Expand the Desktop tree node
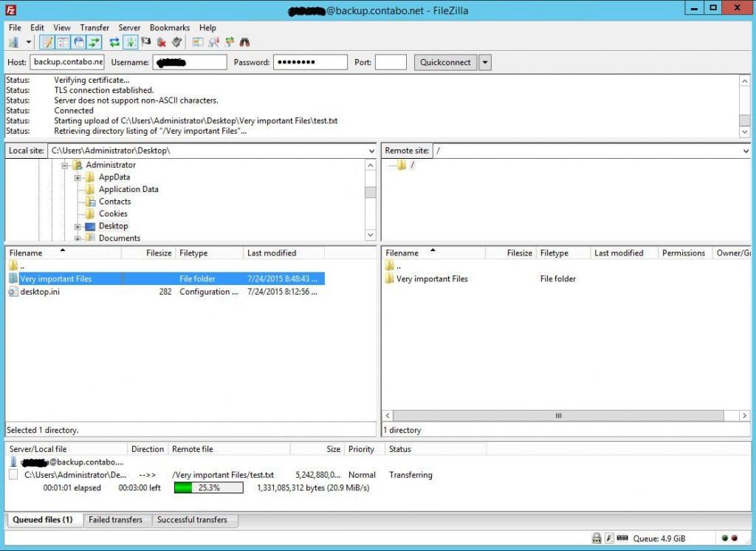Image resolution: width=756 pixels, height=551 pixels. click(78, 226)
